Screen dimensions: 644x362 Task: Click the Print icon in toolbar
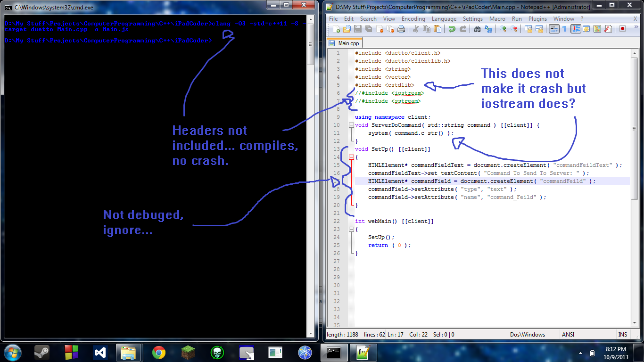[x=401, y=29]
